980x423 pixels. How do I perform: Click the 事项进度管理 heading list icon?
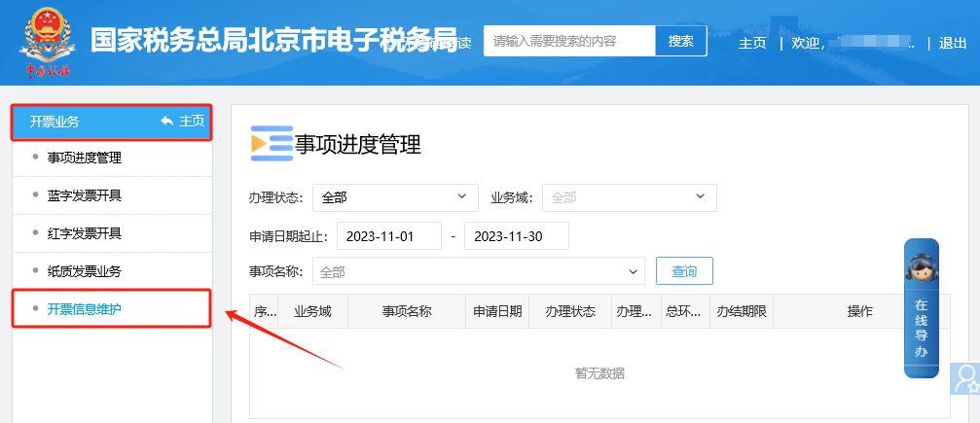tap(272, 143)
